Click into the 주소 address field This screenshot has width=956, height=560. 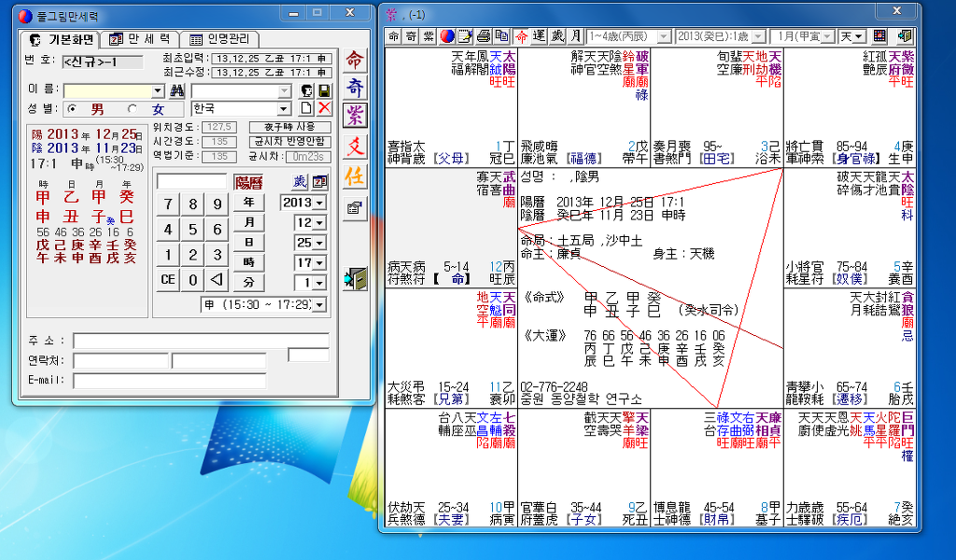click(x=201, y=341)
